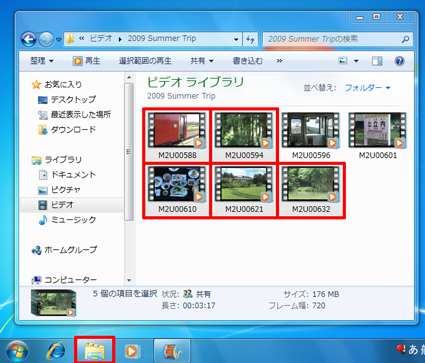The width and height of the screenshot is (425, 363).
Task: Open the Windows Start button
Action: pyautogui.click(x=17, y=351)
